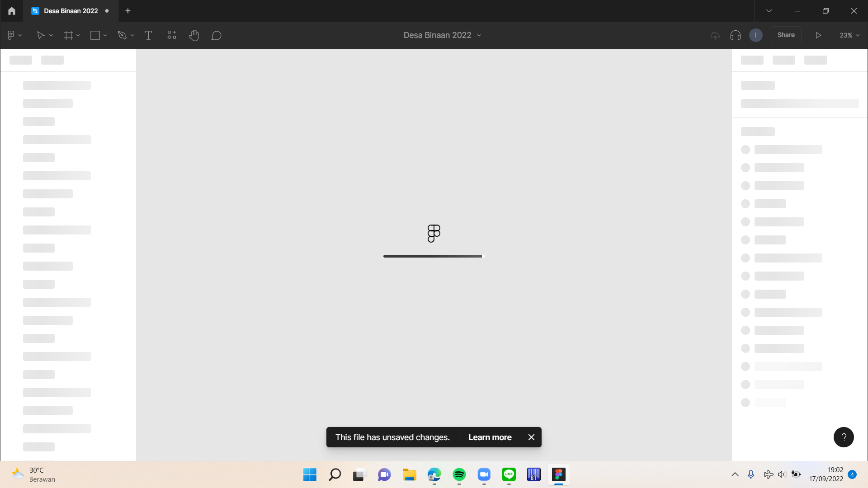This screenshot has height=488, width=868.
Task: Open Zoom from taskbar
Action: click(x=484, y=475)
